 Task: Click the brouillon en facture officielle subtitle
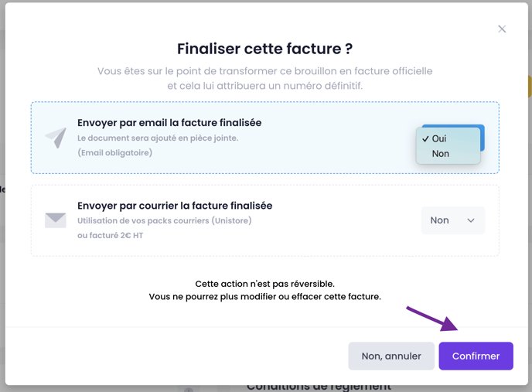[x=265, y=78]
